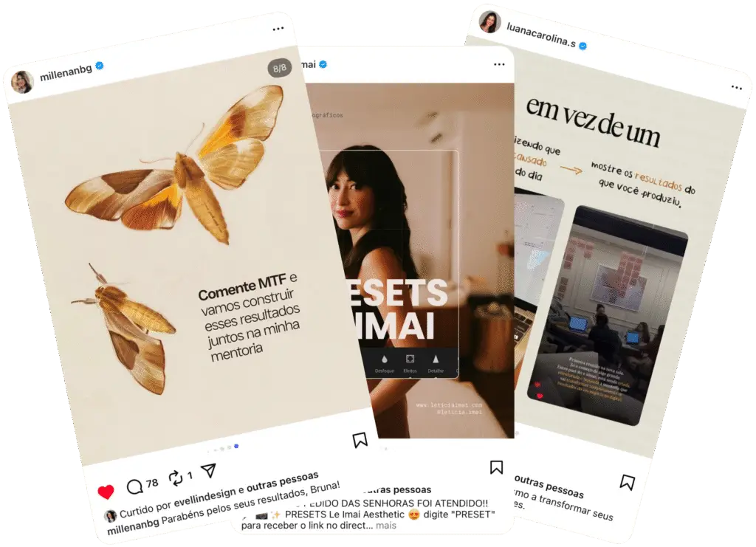Viewport: 756px width, 547px height.
Task: Go to the millenanbg username
Action: click(66, 72)
